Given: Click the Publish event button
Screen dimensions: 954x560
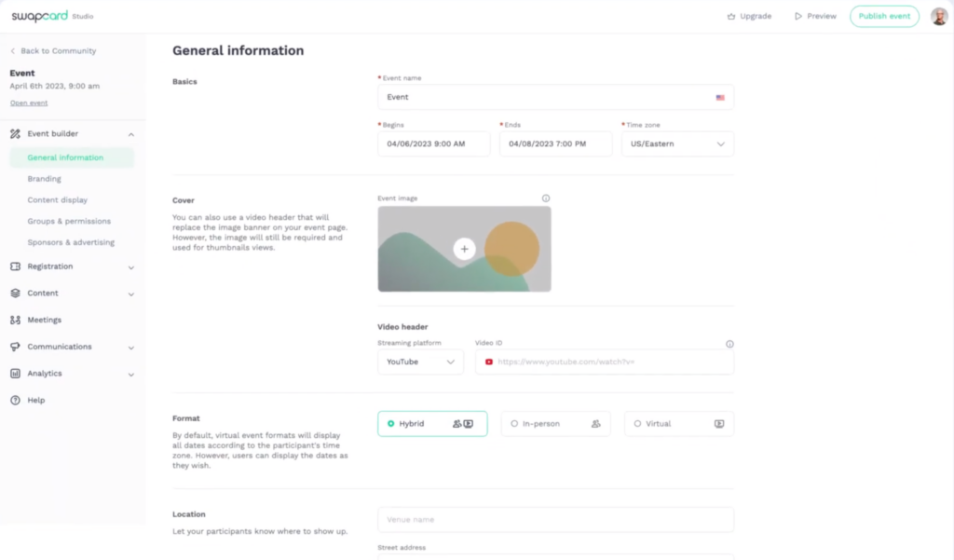Looking at the screenshot, I should tap(883, 16).
